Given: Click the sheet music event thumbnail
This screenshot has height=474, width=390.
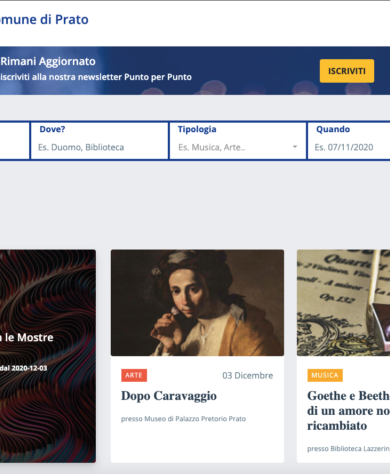Looking at the screenshot, I should (x=343, y=303).
